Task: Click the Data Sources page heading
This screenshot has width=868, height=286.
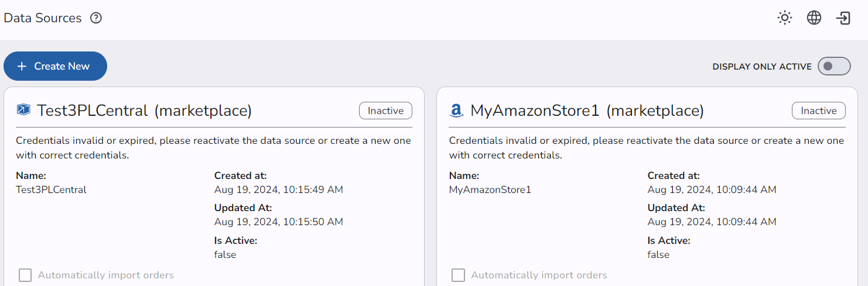Action: click(43, 18)
